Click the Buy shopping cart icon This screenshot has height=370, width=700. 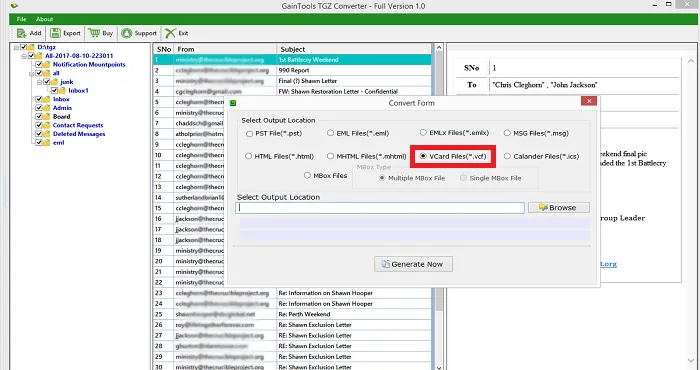coord(94,33)
